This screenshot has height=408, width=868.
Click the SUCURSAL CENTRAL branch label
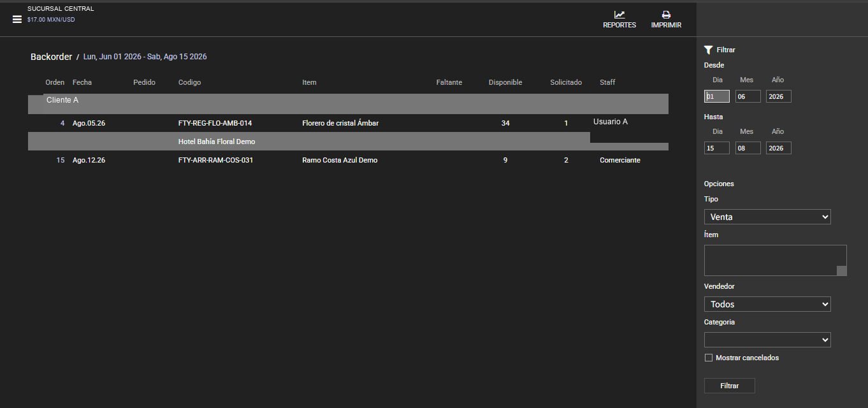coord(61,9)
